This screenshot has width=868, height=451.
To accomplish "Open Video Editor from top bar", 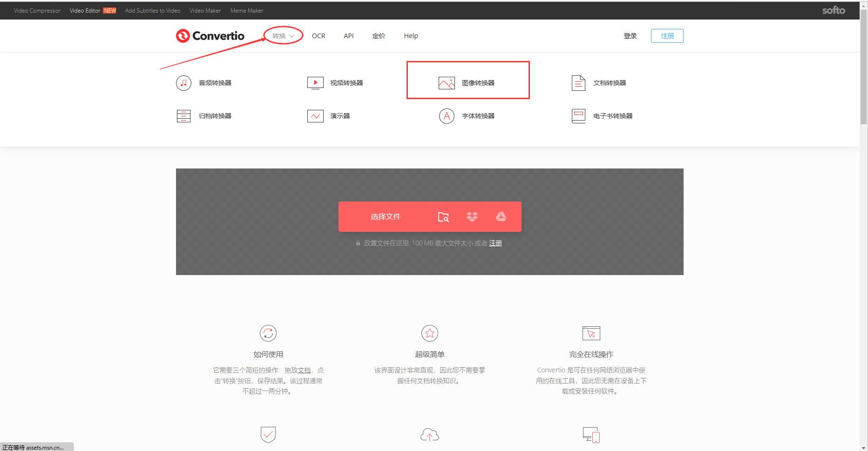I will [85, 10].
